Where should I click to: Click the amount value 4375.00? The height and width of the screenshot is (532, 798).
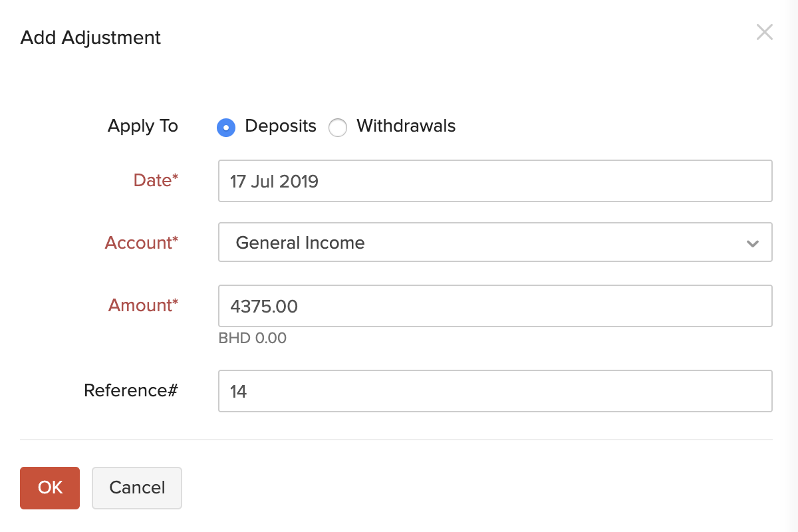coord(265,307)
